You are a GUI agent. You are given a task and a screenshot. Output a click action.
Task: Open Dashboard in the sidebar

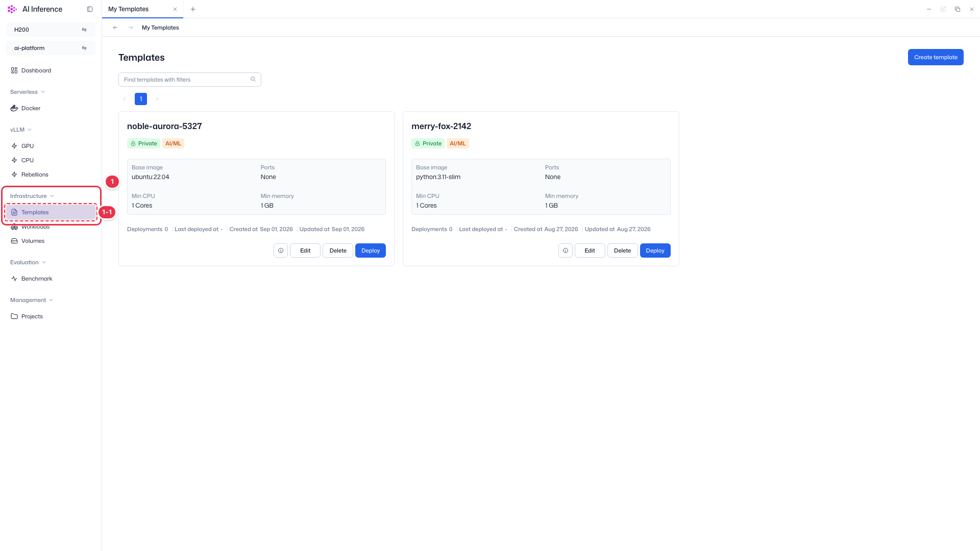[51, 70]
